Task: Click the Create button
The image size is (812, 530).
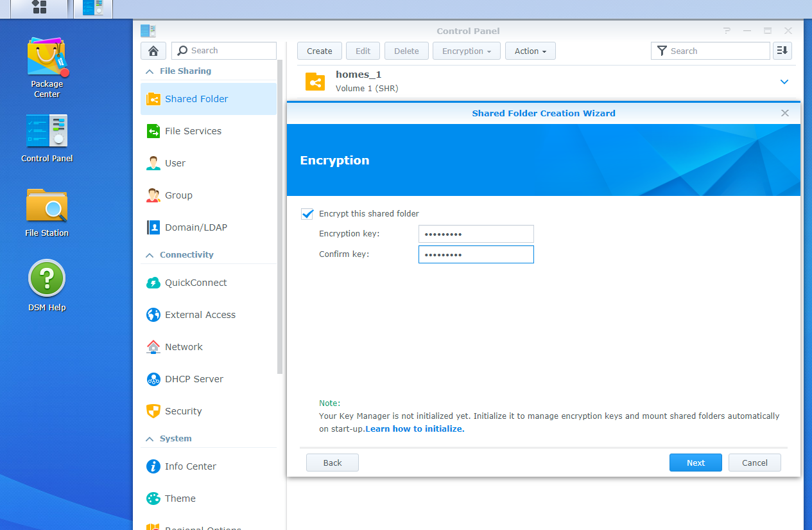Action: coord(320,51)
